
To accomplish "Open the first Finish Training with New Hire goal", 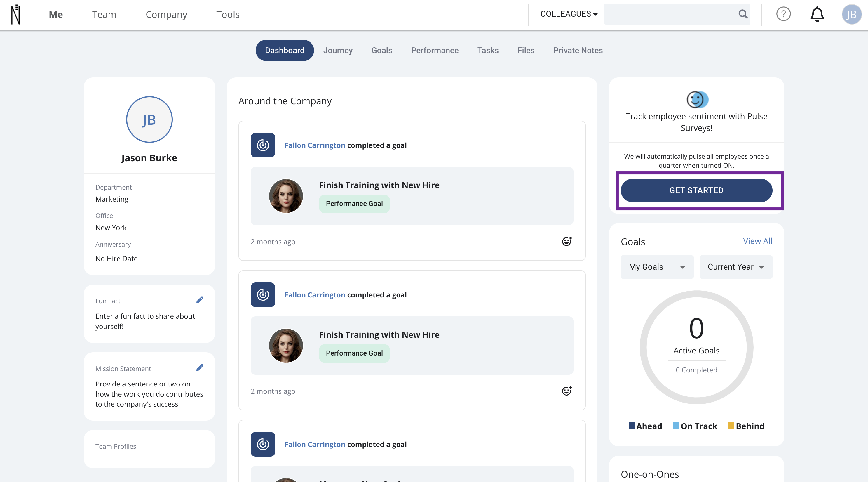I will [x=379, y=185].
